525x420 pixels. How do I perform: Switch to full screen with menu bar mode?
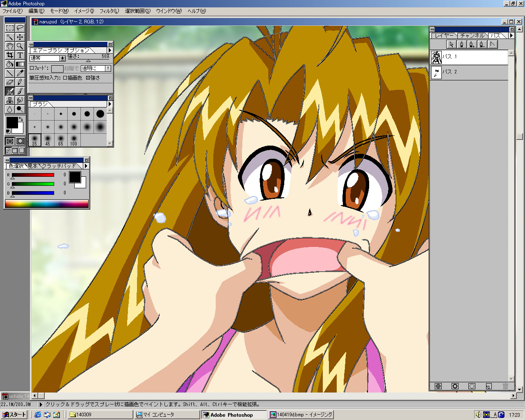click(15, 151)
